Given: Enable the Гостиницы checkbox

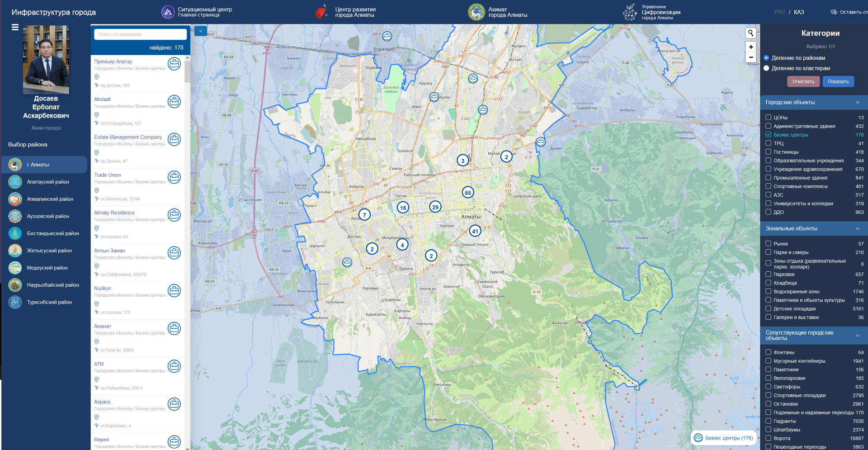Looking at the screenshot, I should pyautogui.click(x=768, y=152).
